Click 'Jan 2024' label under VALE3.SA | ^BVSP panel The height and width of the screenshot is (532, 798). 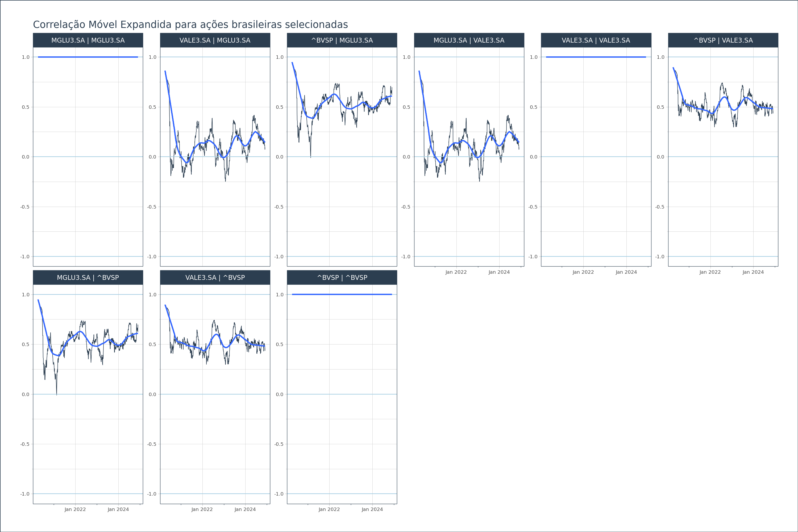(x=245, y=509)
